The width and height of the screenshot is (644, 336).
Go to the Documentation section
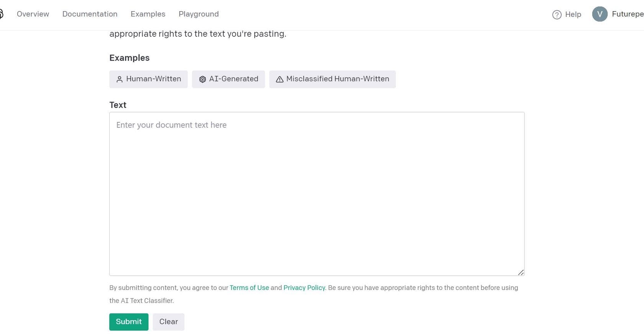point(90,14)
